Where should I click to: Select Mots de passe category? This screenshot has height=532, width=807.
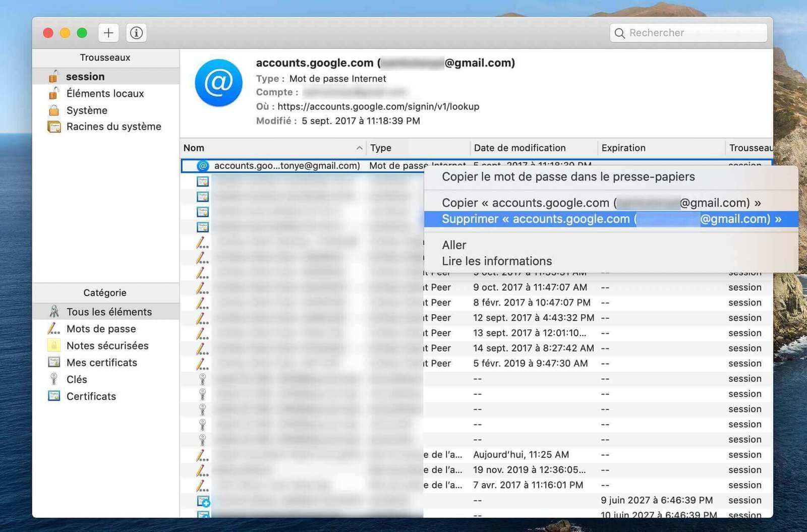pos(105,329)
